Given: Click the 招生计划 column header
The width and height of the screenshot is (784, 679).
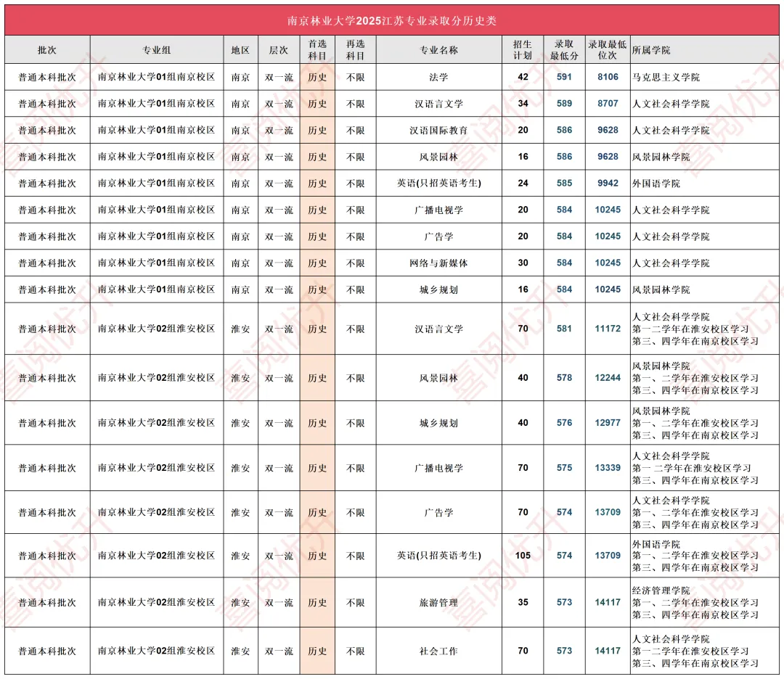Looking at the screenshot, I should [x=523, y=50].
